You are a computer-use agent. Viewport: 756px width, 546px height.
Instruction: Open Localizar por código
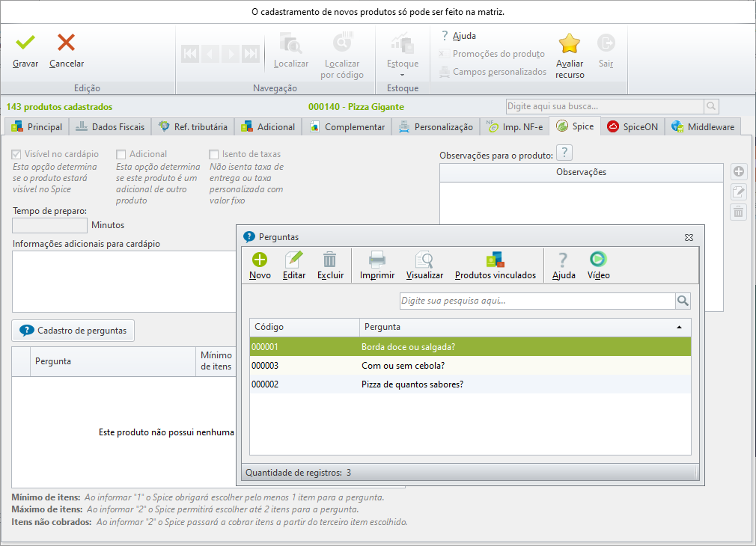[x=342, y=55]
